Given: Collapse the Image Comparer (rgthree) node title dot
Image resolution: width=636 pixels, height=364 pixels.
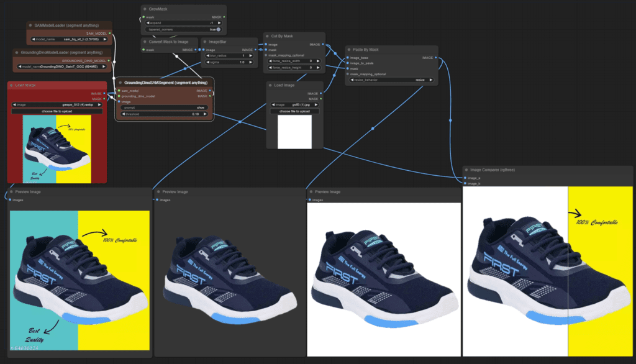Looking at the screenshot, I should tap(466, 170).
